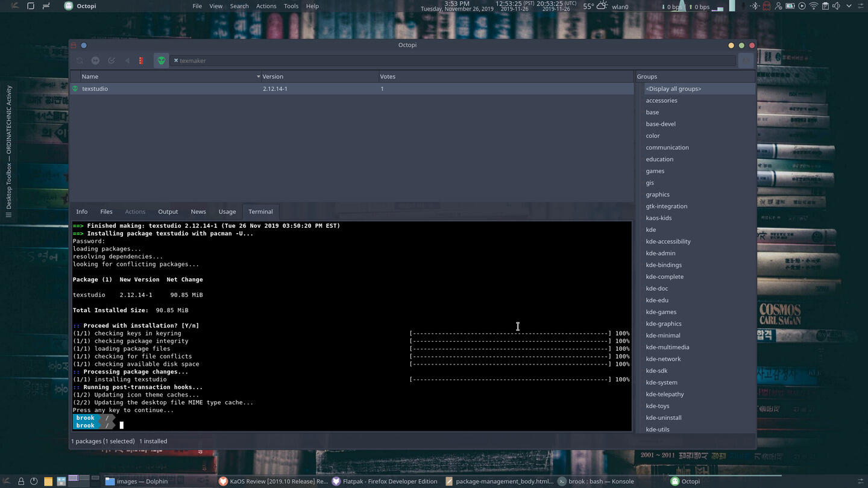Select the accessories group
Image resolution: width=868 pixels, height=488 pixels.
click(661, 101)
